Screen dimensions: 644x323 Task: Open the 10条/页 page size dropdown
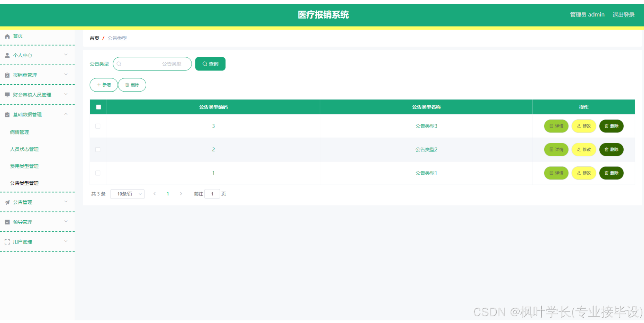tap(128, 194)
